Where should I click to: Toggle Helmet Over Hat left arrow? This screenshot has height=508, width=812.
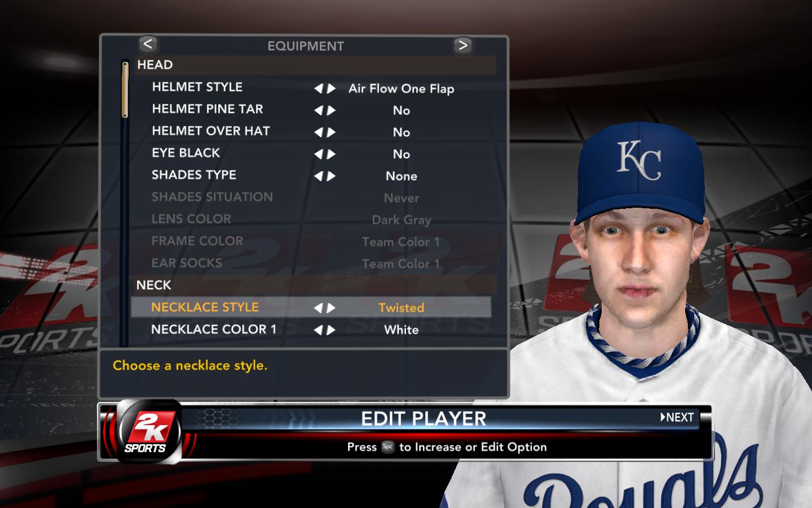(319, 133)
